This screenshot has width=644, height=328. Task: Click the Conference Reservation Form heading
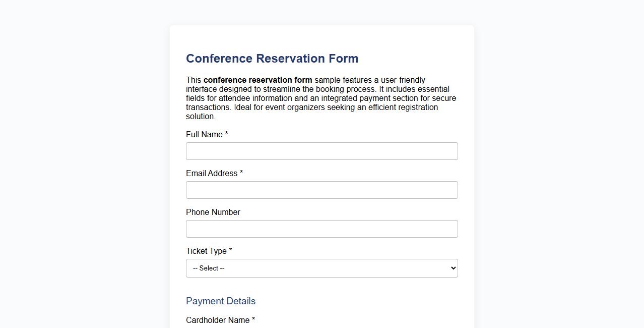pos(272,59)
